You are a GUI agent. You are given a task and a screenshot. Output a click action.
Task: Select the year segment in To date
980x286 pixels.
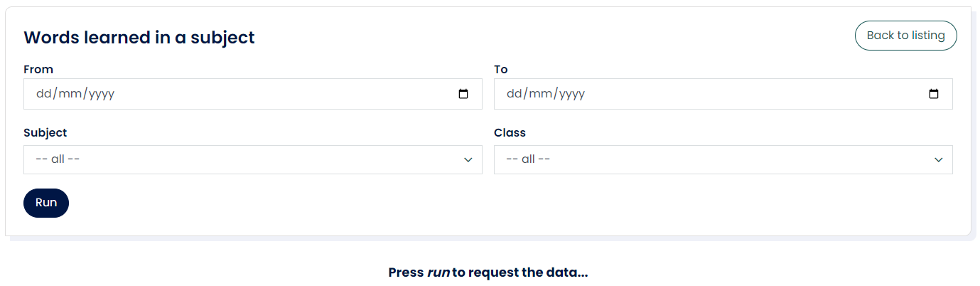(571, 94)
